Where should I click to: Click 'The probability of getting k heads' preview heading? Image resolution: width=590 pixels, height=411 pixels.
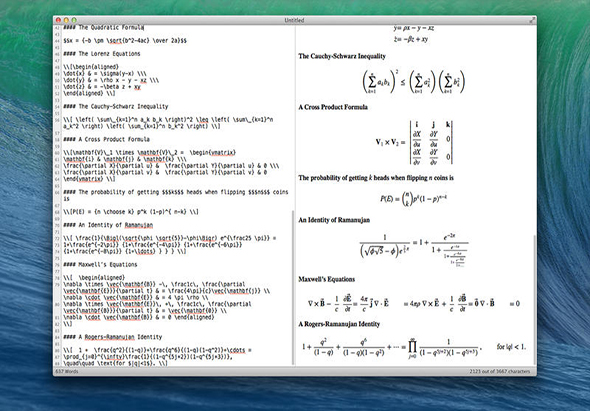pyautogui.click(x=376, y=178)
